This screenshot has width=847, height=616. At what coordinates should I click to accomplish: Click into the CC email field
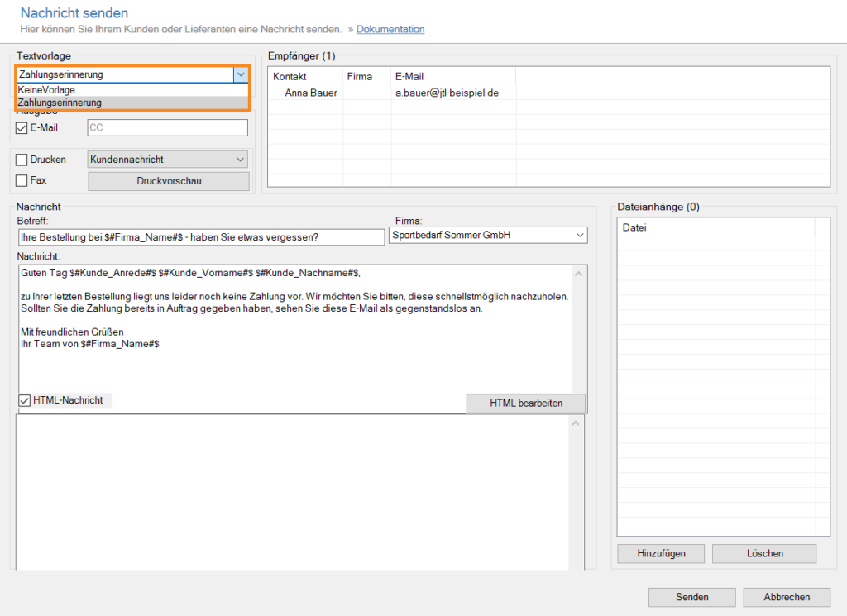tap(167, 127)
